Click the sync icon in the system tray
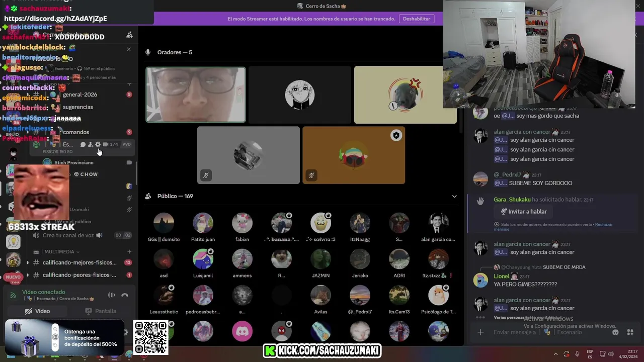Viewport: 644px width, 362px height. 567,354
